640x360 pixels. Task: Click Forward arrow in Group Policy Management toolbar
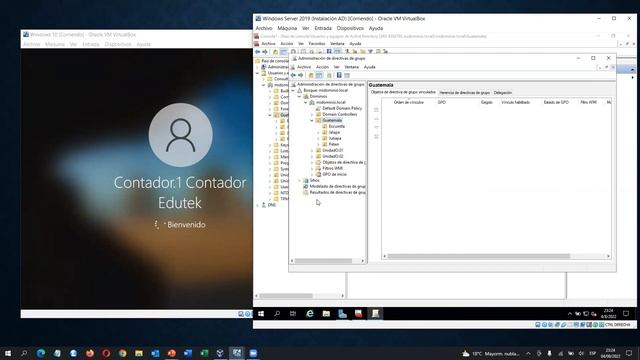coord(301,75)
